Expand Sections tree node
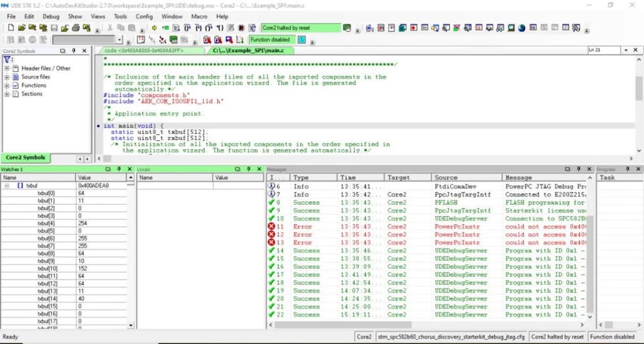Screen dimensions: 644x344 point(6,94)
